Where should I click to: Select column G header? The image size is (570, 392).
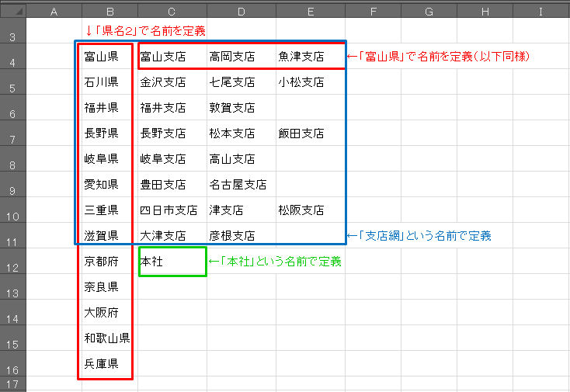pyautogui.click(x=429, y=12)
